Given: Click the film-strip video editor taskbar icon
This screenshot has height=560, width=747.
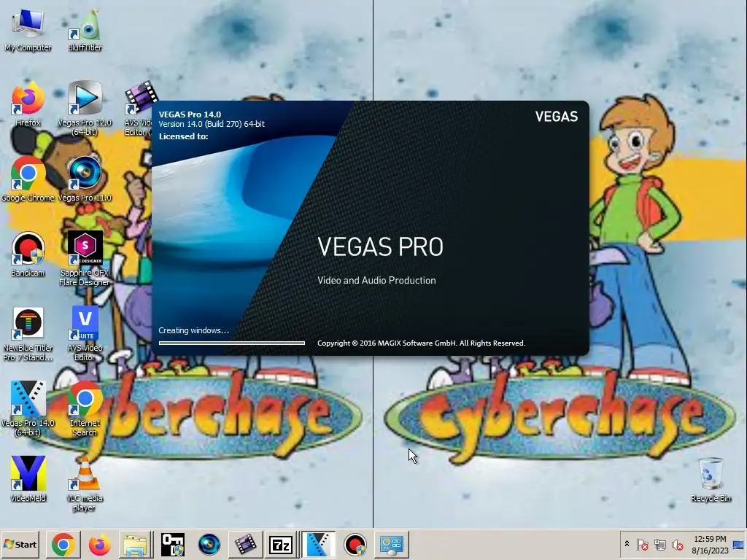Looking at the screenshot, I should 245,544.
